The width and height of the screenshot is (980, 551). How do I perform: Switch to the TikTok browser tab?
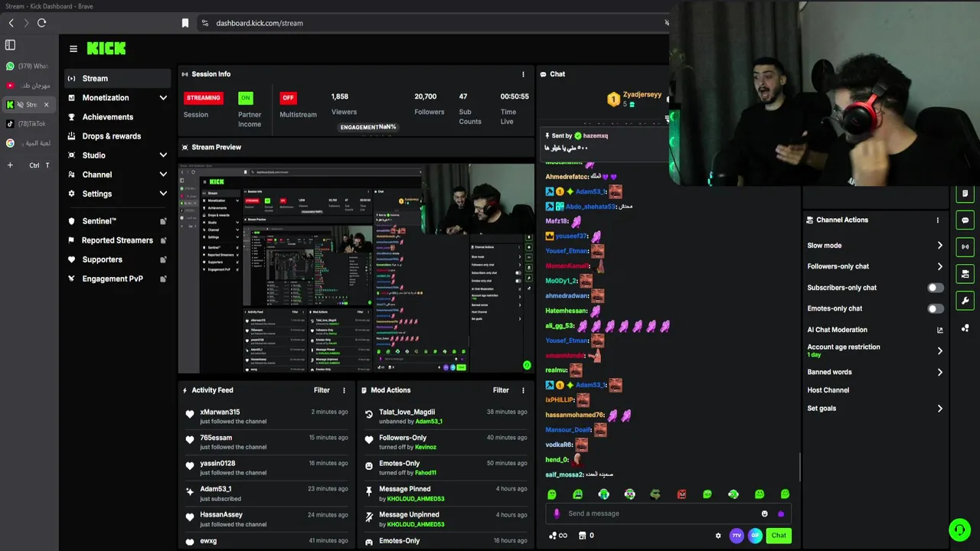click(x=28, y=124)
